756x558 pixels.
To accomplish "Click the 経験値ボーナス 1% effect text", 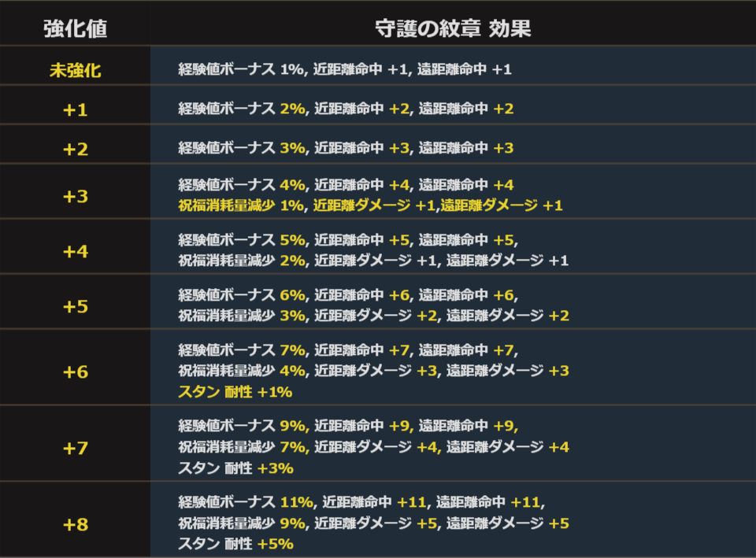I will tap(345, 69).
